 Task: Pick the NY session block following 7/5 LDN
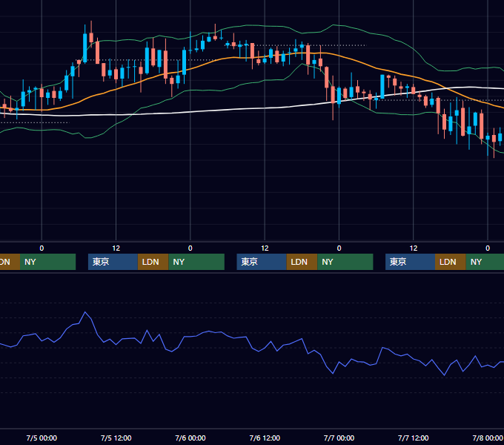196,262
